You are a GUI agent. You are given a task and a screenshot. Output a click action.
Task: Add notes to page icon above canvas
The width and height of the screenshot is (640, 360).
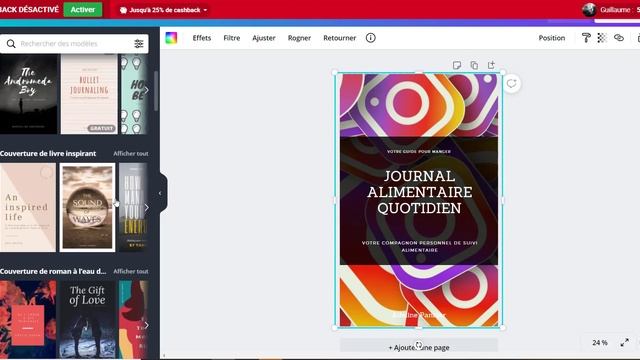point(457,65)
